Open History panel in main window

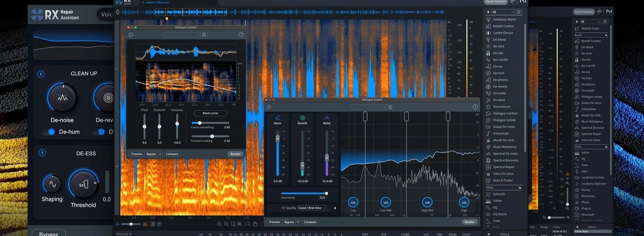(504, 234)
